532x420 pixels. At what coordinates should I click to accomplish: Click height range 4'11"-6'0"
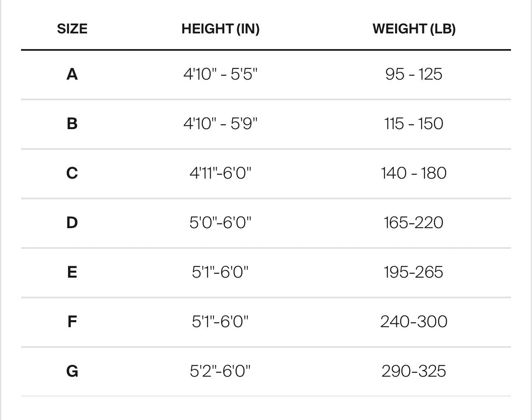221,173
